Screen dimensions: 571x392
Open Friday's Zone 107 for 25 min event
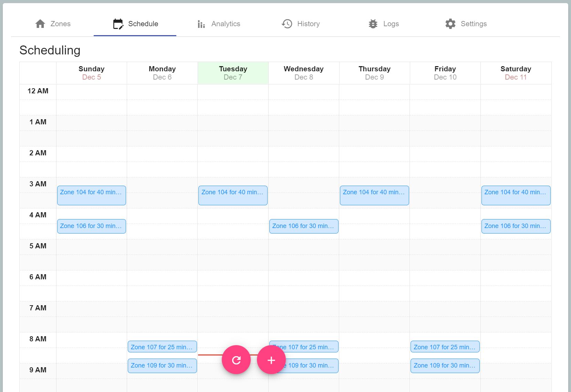(445, 347)
